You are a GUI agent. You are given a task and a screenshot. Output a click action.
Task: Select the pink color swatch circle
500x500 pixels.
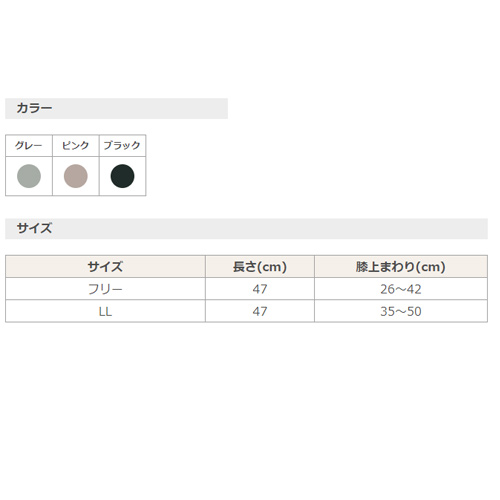coord(76,176)
